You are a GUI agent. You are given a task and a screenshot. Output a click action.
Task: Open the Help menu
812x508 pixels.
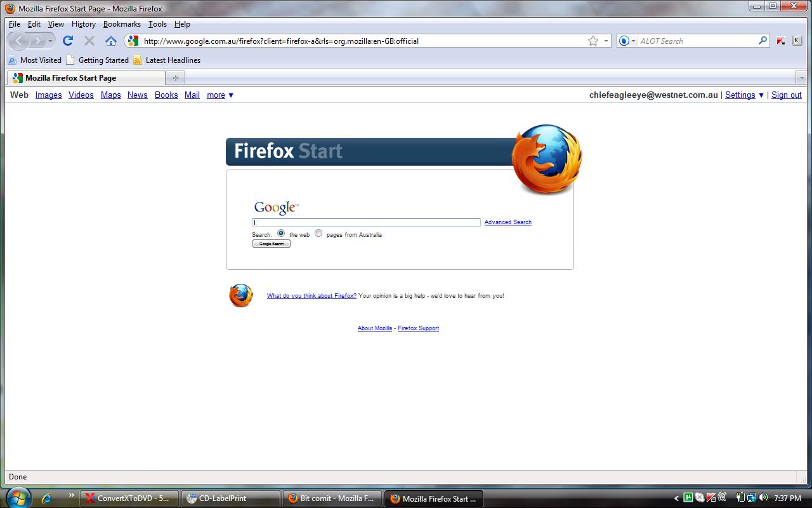[x=182, y=24]
